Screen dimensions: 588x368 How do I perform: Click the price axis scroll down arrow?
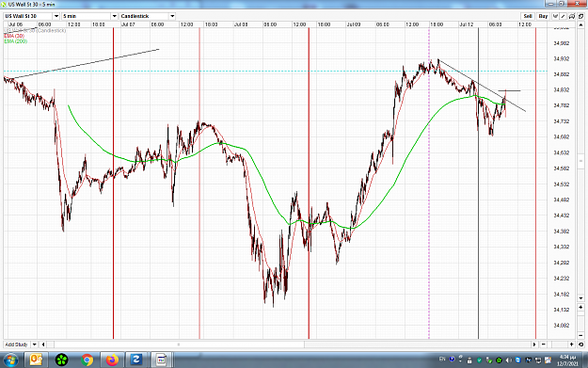point(580,298)
